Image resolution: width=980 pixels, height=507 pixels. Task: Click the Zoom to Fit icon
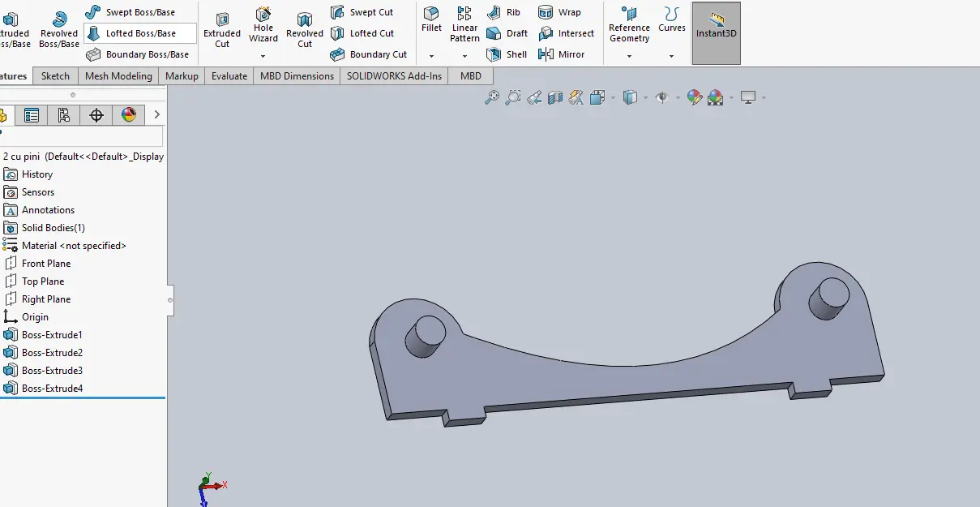coord(492,97)
